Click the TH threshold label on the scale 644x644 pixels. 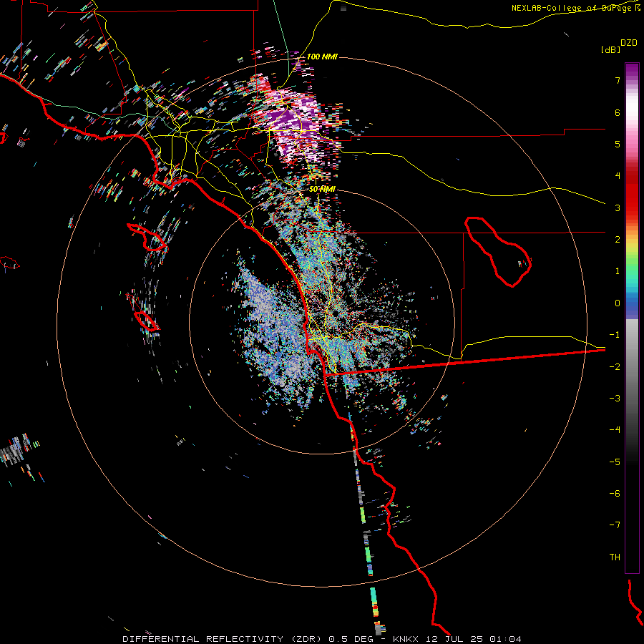pyautogui.click(x=615, y=557)
